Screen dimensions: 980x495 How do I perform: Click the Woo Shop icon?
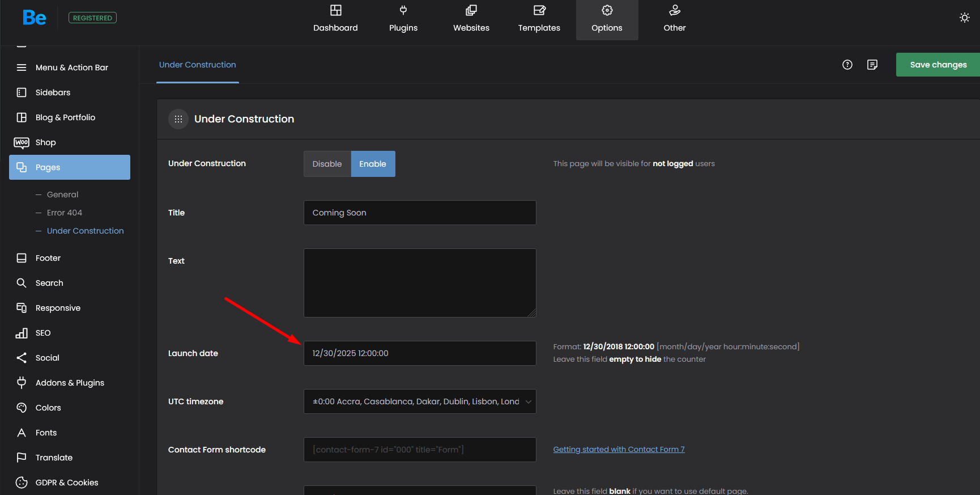pyautogui.click(x=22, y=142)
